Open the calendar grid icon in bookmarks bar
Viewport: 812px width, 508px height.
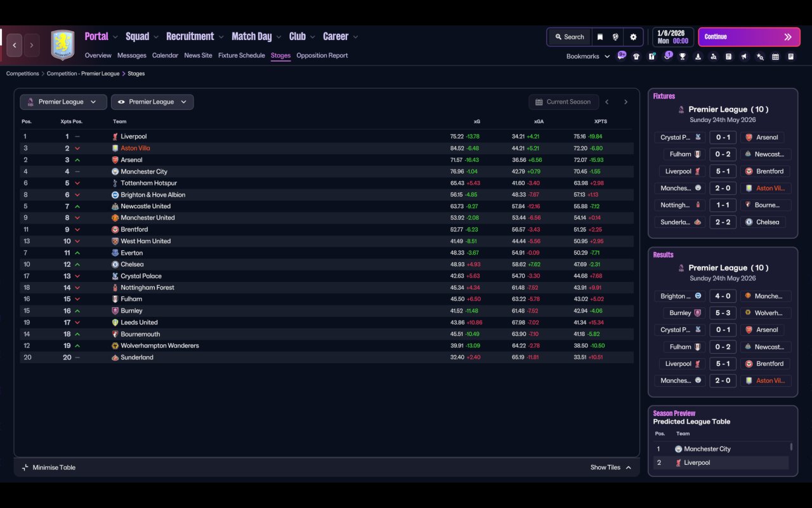click(775, 57)
